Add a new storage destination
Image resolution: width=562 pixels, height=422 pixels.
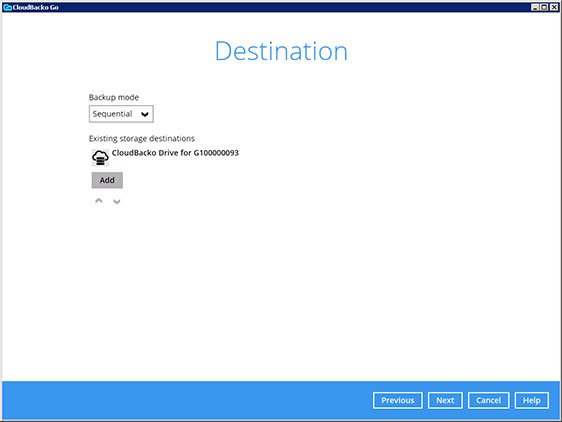pyautogui.click(x=107, y=180)
